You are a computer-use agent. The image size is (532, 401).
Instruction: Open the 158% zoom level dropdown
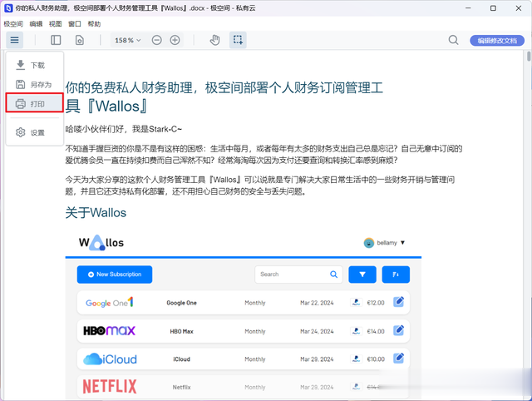(127, 40)
